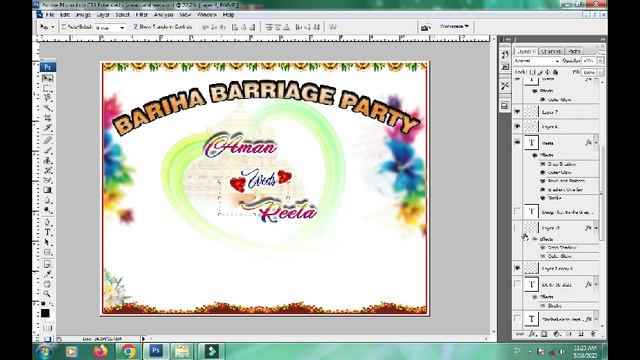Select the Pen tool
The image size is (640, 360).
(48, 222)
